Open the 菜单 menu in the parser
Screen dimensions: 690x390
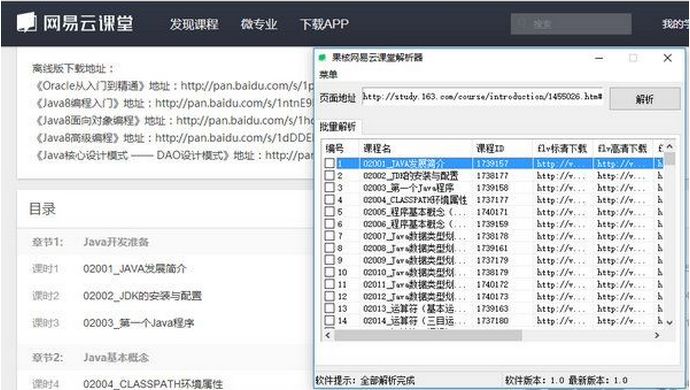(328, 74)
